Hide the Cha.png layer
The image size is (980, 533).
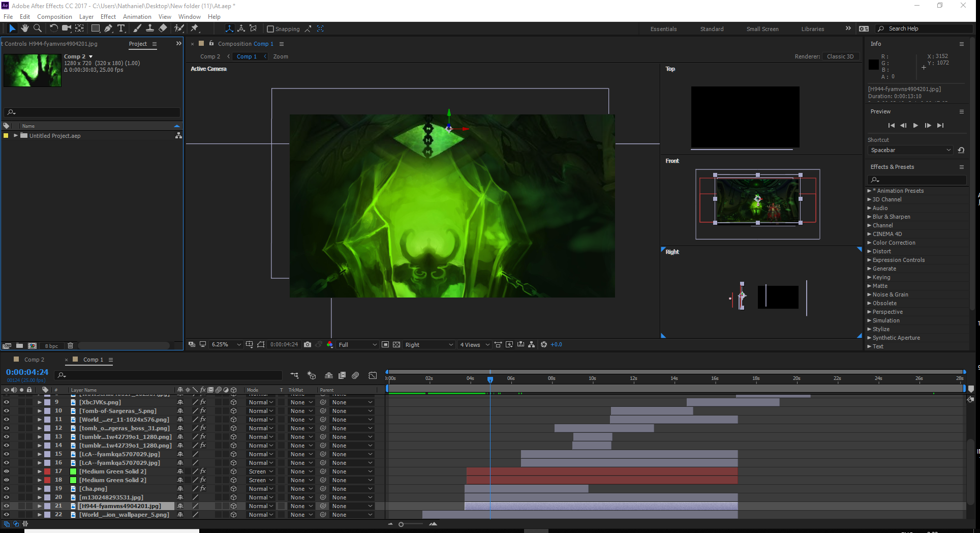click(6, 489)
